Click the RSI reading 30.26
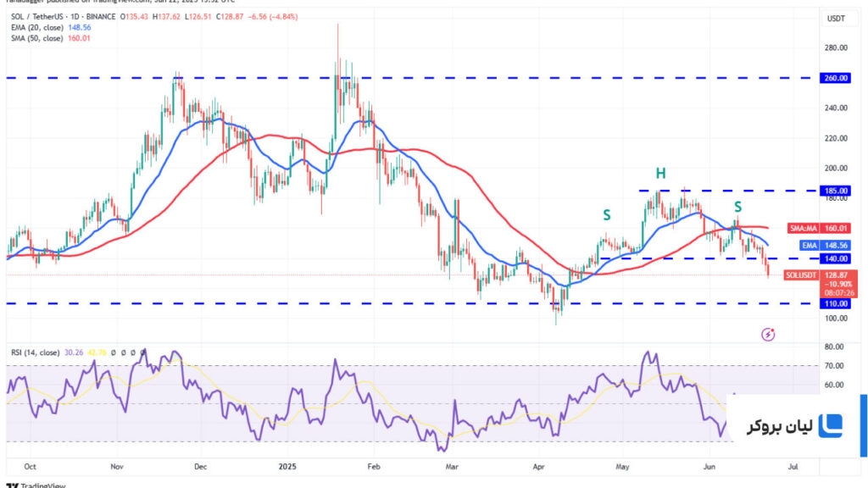Screen dimensions: 868x488 coord(74,352)
